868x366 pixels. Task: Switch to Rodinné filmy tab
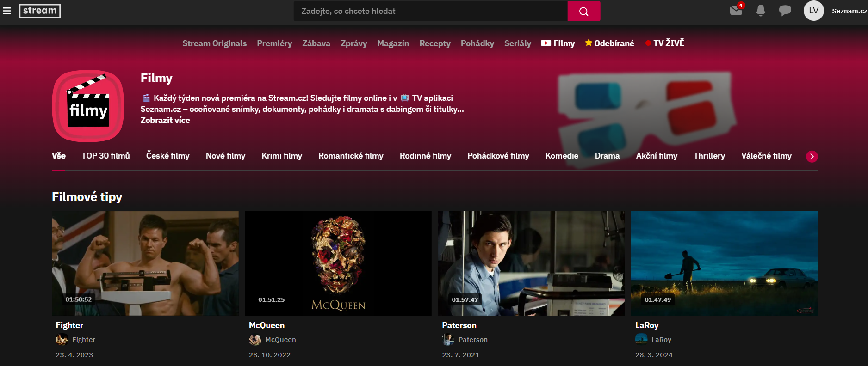tap(425, 156)
